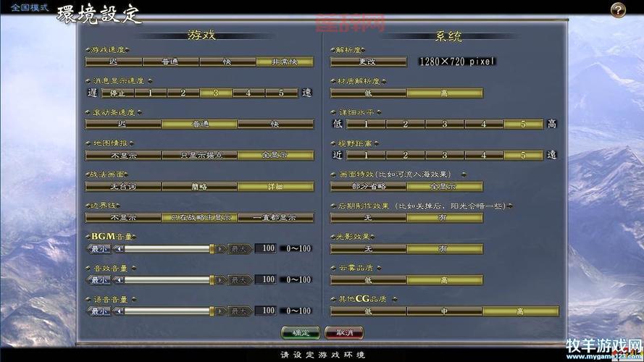This screenshot has width=644, height=362.
Task: Set 材质解析度 to 低
Action: [368, 93]
